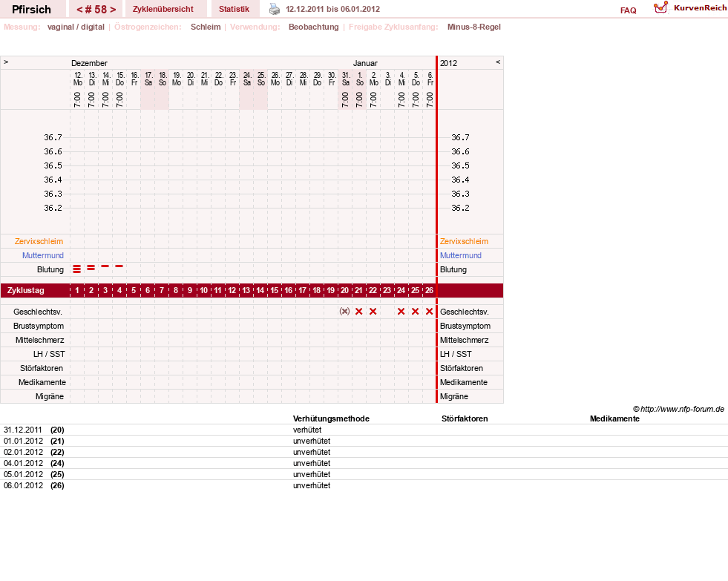Click the orange Zervixschleim label on left

39,241
